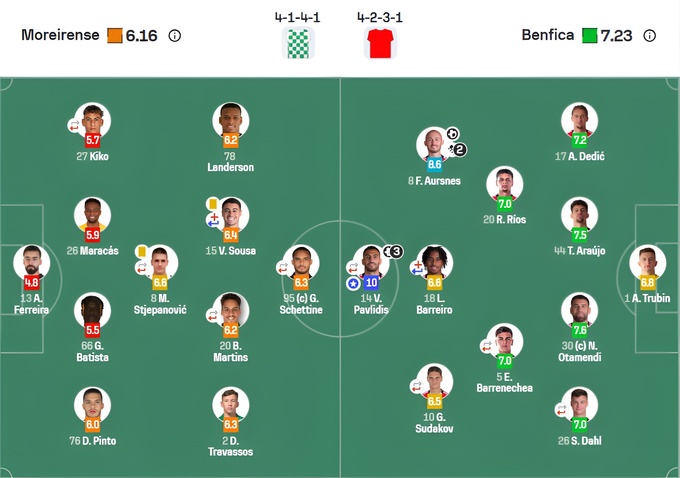Click the star icon on Pavlidis

pyautogui.click(x=353, y=283)
